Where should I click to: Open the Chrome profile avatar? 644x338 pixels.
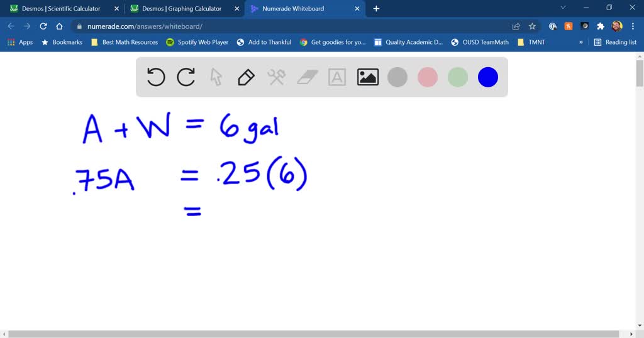point(617,26)
